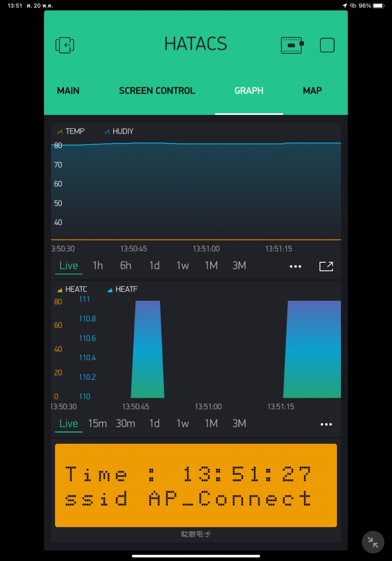Choose 6h range on TEMP chart
This screenshot has width=392, height=561.
pyautogui.click(x=126, y=265)
